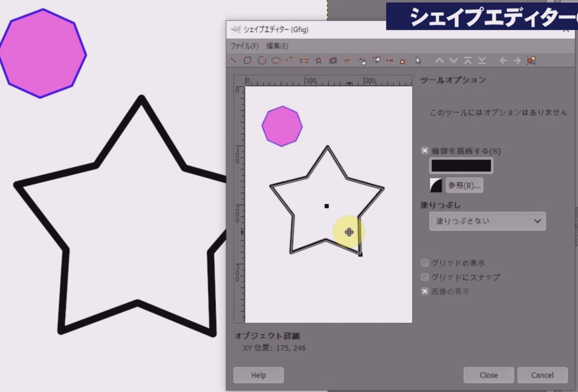This screenshot has height=392, width=578.
Task: Click the star's bottom-right control handle
Action: pyautogui.click(x=360, y=255)
